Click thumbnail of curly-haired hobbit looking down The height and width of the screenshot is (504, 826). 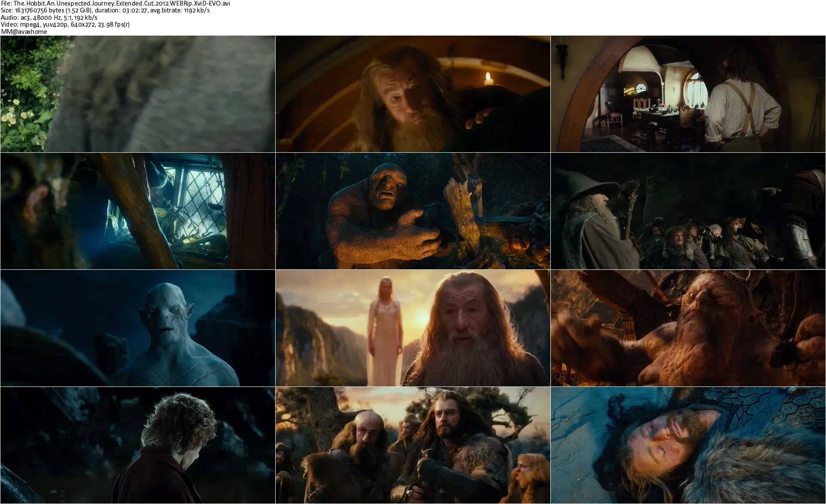click(138, 445)
